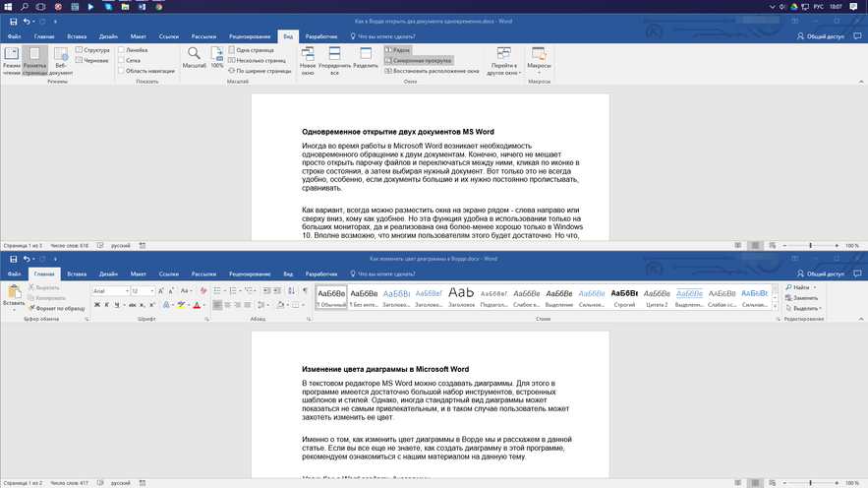Expand the Arial font name dropdown
Viewport: 868px width, 488px height.
pyautogui.click(x=127, y=291)
